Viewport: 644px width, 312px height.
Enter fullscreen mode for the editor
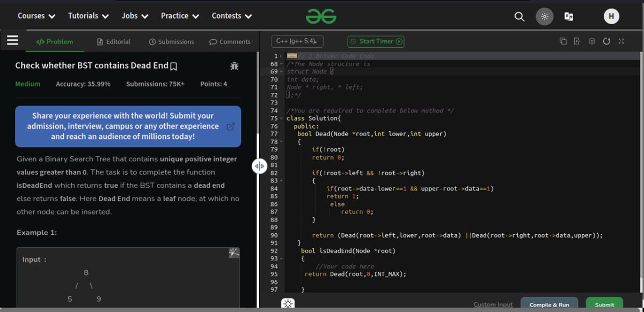(x=621, y=41)
